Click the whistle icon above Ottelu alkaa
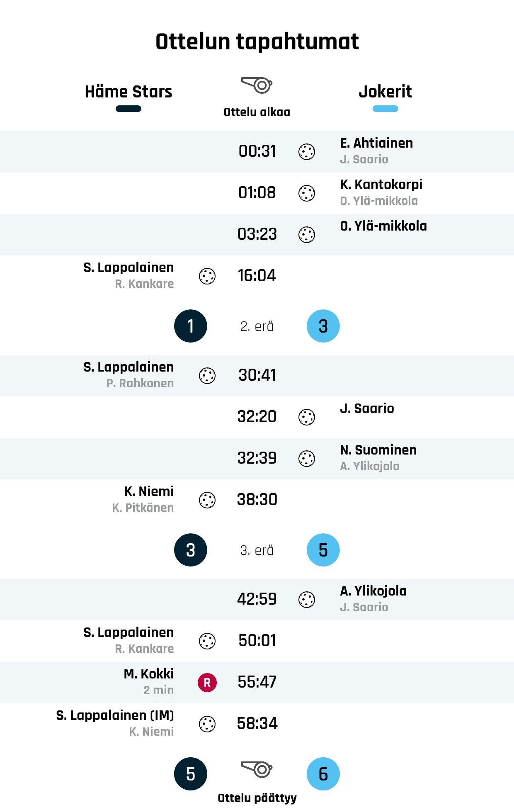 pos(257,85)
